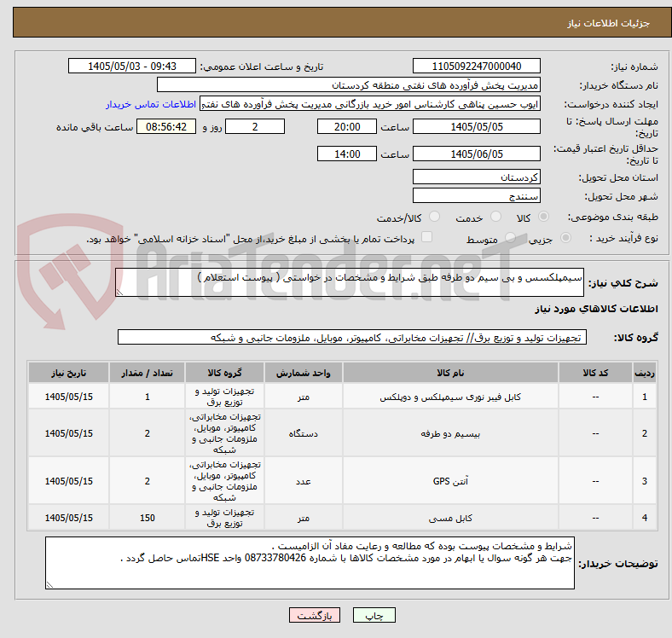Click the validity hour field 14:00

(347, 154)
